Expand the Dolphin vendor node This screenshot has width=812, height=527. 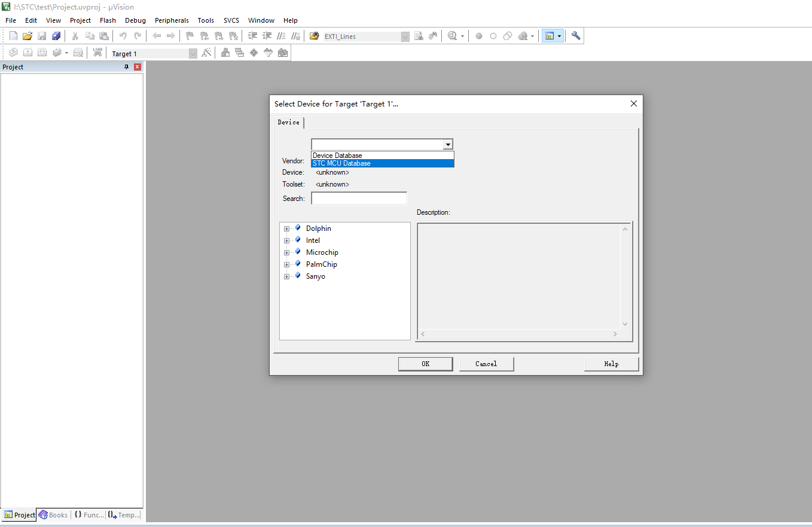coord(286,229)
